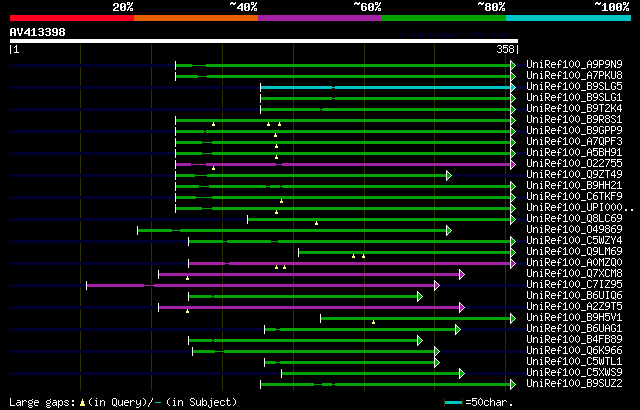640x410 pixels.
Task: Click the red 20% identity legend segment
Action: point(72,18)
